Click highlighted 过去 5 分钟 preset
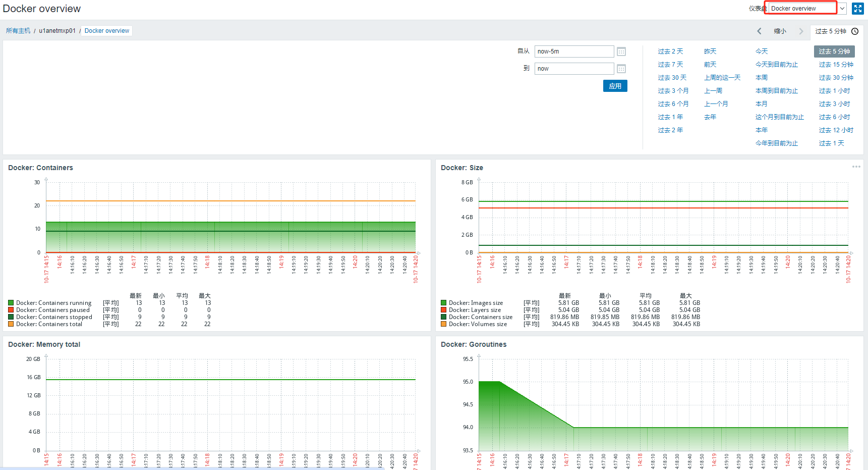Screen dimensions: 868x470 834,51
